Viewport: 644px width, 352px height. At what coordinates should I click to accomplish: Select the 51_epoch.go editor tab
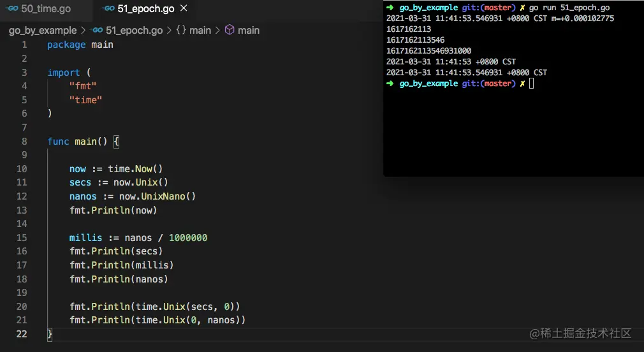pos(145,9)
